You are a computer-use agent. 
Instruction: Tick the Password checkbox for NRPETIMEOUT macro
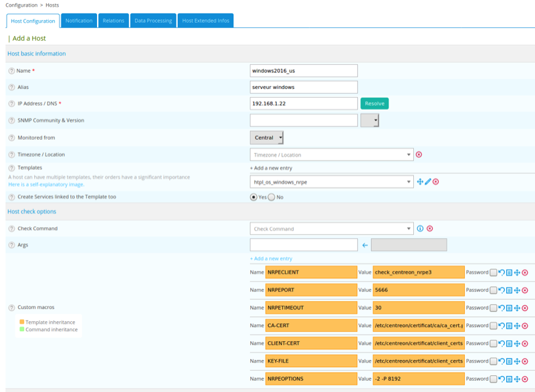click(x=494, y=308)
